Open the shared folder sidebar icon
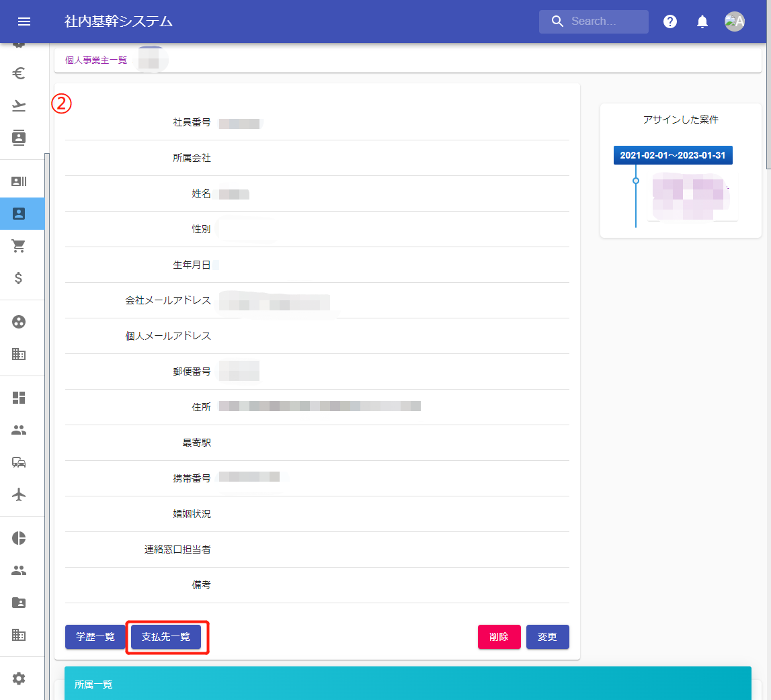The width and height of the screenshot is (771, 700). pyautogui.click(x=19, y=603)
